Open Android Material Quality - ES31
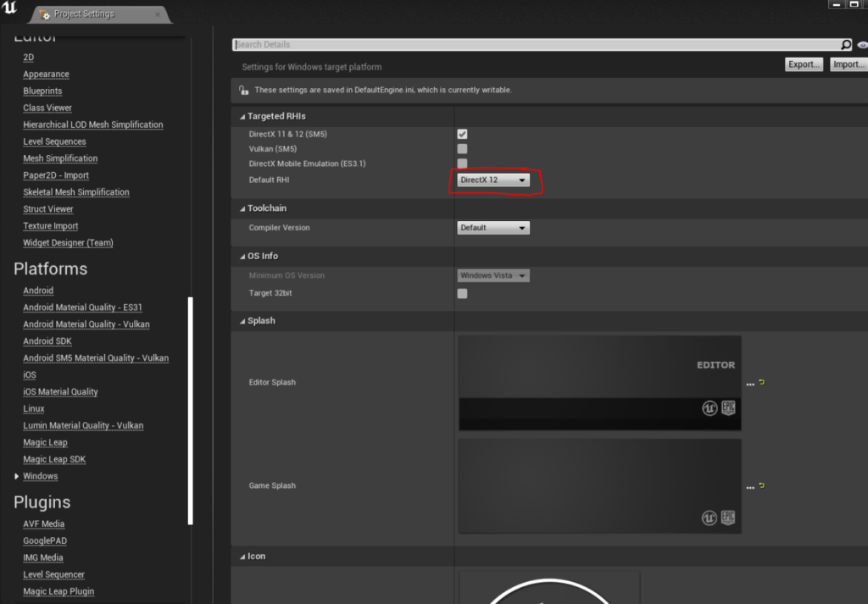This screenshot has width=868, height=604. (x=82, y=308)
